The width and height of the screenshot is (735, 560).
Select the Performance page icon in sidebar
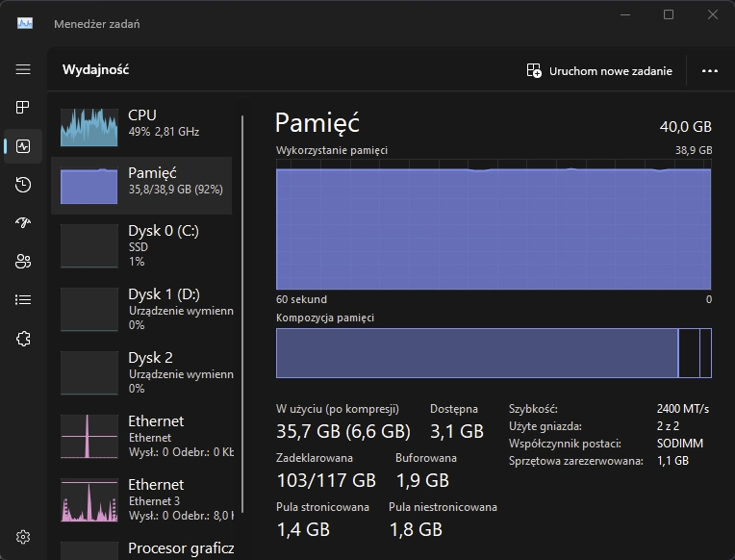[x=23, y=146]
